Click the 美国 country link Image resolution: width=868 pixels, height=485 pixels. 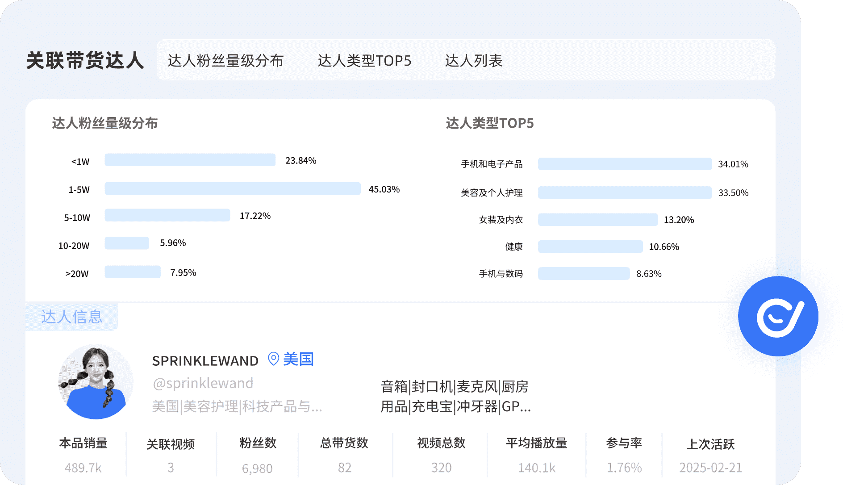tap(298, 359)
